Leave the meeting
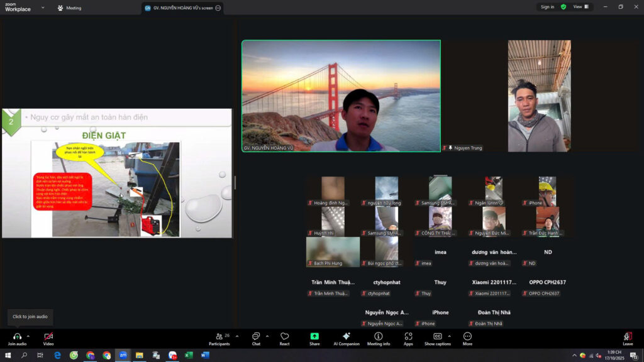This screenshot has width=644, height=362. pos(628,337)
